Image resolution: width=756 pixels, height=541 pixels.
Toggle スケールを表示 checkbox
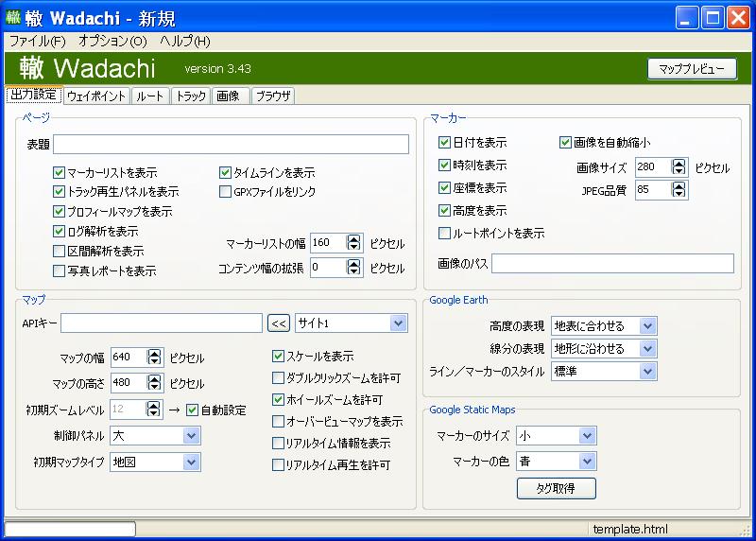278,357
